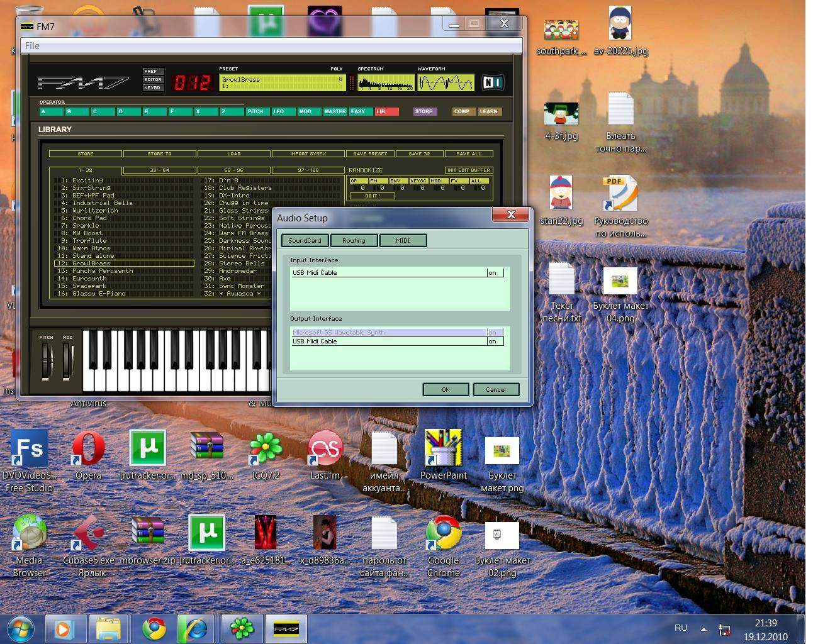Click Cancel in Audio Setup dialog

pyautogui.click(x=496, y=389)
